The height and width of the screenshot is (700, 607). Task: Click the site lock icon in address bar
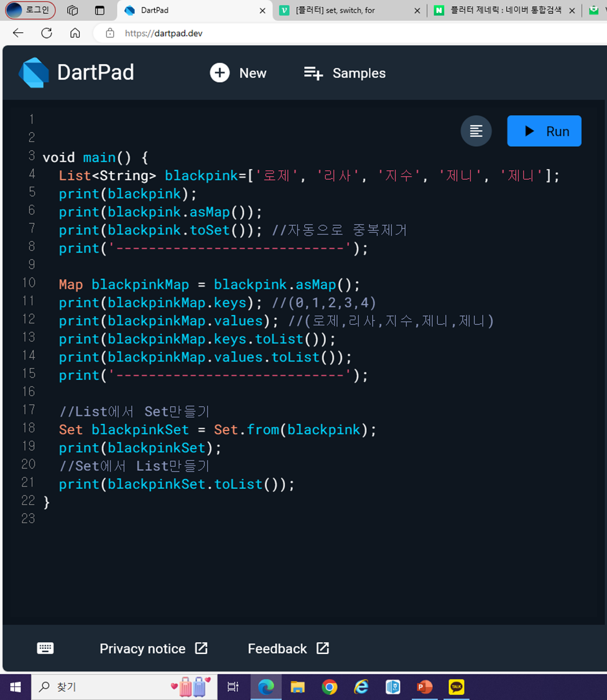[110, 33]
